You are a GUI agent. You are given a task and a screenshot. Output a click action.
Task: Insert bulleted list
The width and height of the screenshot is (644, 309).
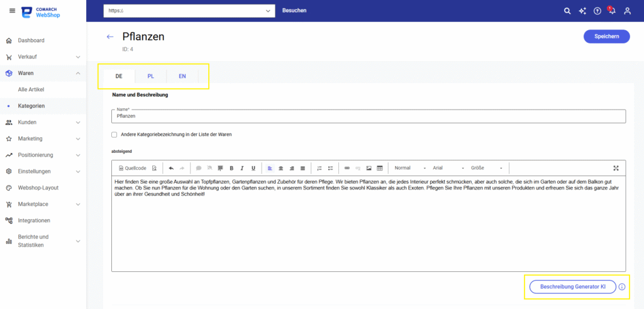pyautogui.click(x=331, y=168)
